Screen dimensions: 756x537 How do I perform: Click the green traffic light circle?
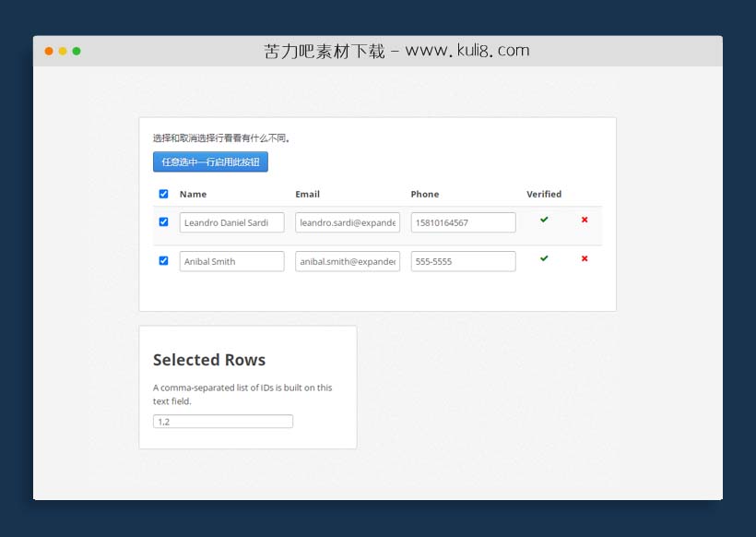pos(77,52)
